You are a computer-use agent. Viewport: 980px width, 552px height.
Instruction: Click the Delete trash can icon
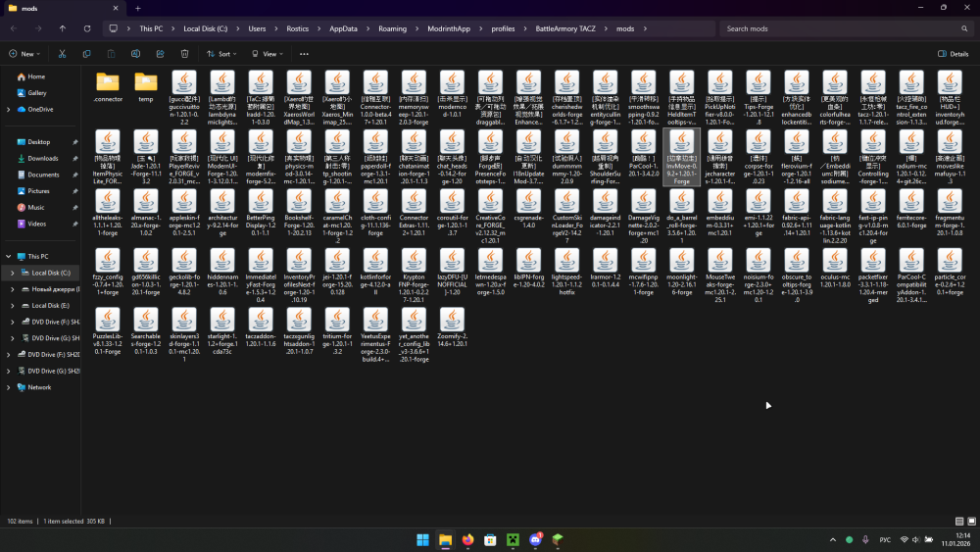(x=184, y=54)
